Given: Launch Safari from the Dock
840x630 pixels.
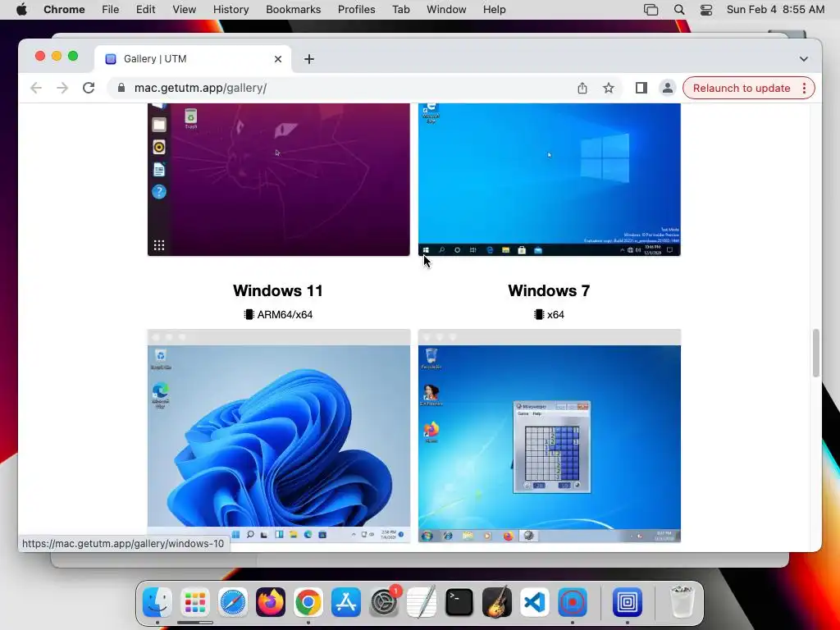Looking at the screenshot, I should pyautogui.click(x=232, y=602).
